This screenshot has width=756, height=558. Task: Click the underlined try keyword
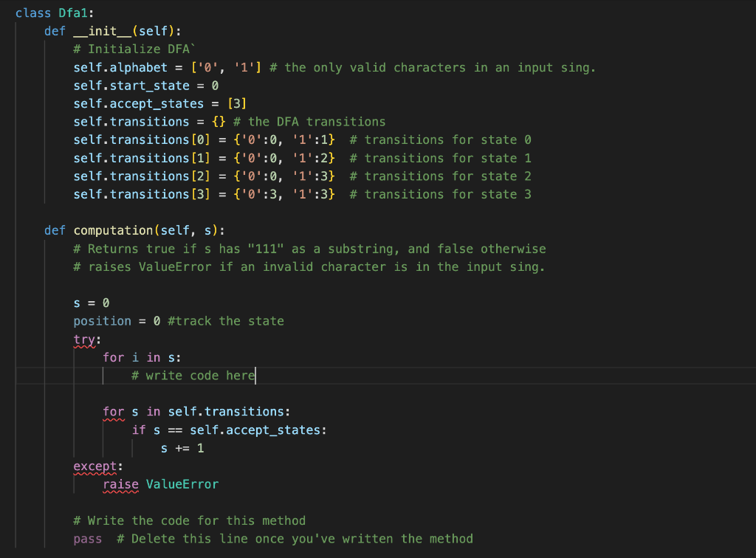[83, 339]
